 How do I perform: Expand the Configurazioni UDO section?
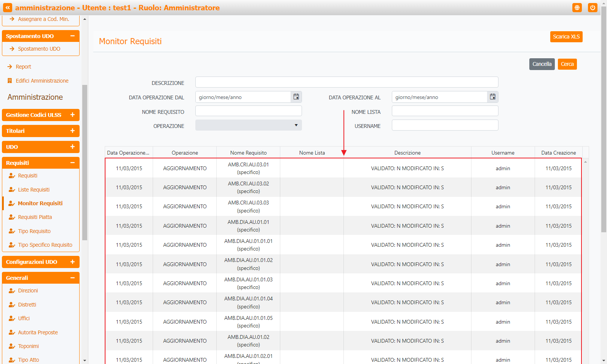[72, 262]
